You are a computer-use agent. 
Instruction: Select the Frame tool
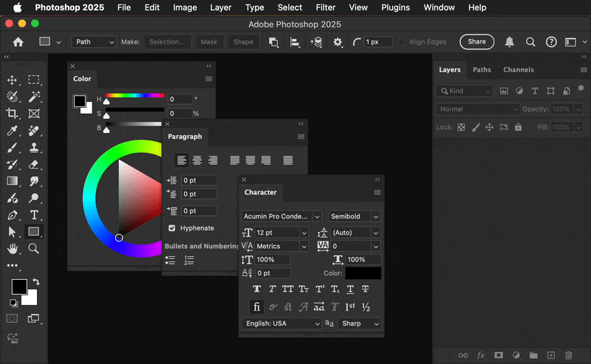coord(33,114)
